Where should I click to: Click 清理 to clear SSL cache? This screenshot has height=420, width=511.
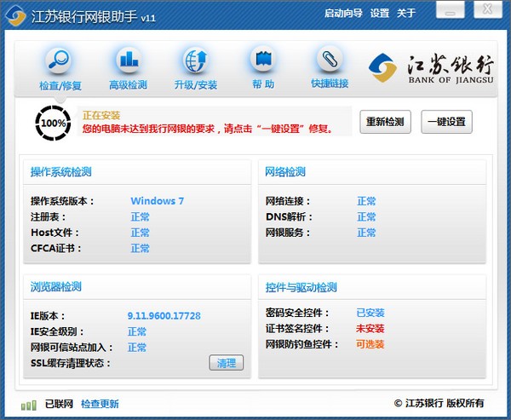227,363
